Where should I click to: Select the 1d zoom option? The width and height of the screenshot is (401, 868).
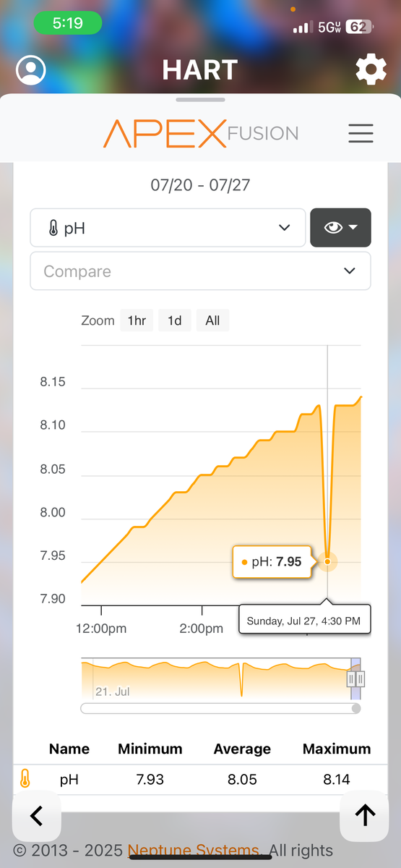(x=175, y=320)
